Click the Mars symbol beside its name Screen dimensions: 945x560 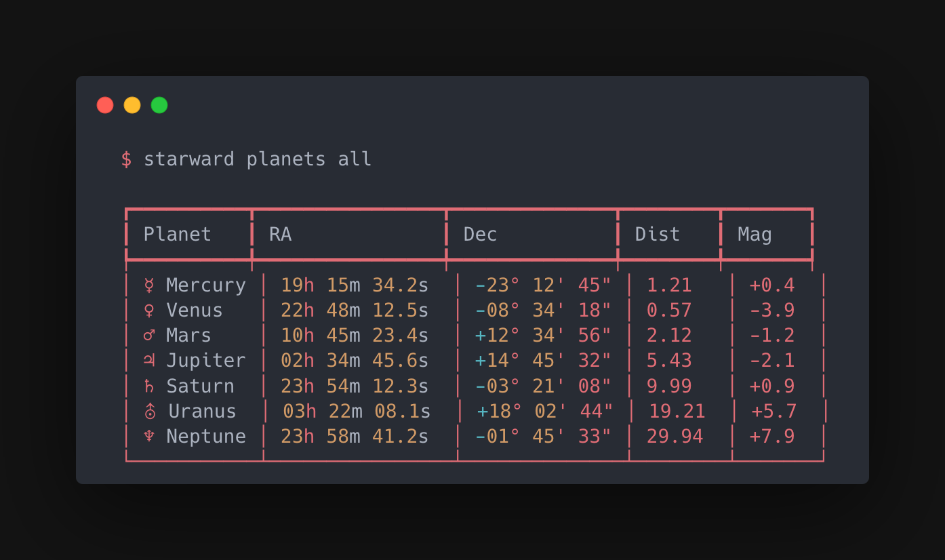pyautogui.click(x=150, y=336)
